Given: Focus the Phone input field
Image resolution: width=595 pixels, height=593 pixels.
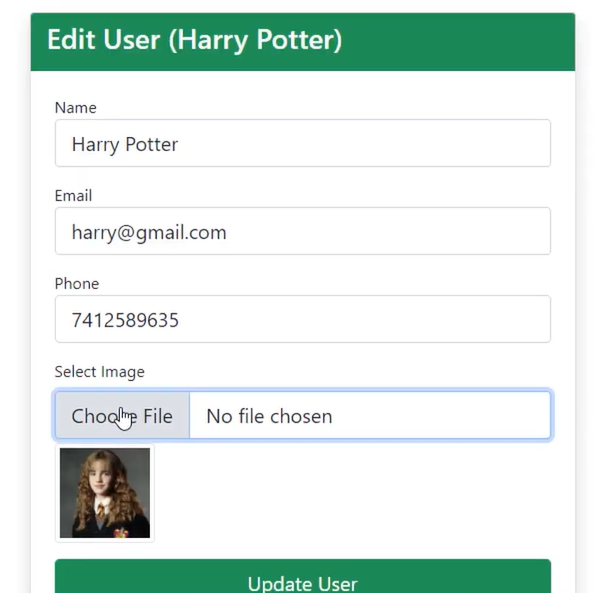Looking at the screenshot, I should coord(302,319).
